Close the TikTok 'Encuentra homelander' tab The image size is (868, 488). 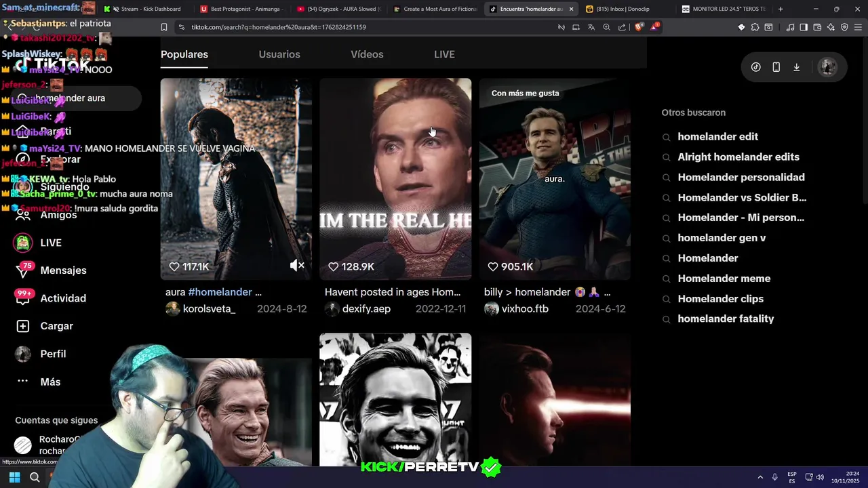tap(571, 9)
